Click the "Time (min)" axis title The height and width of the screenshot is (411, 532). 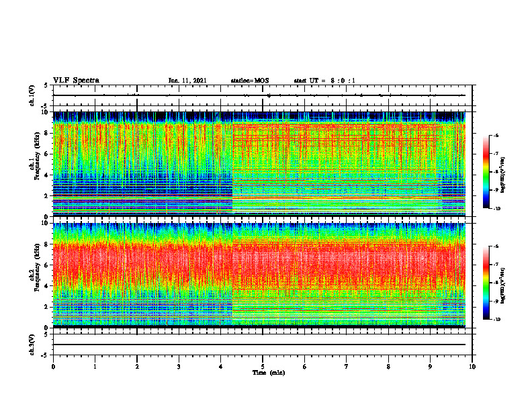point(269,373)
